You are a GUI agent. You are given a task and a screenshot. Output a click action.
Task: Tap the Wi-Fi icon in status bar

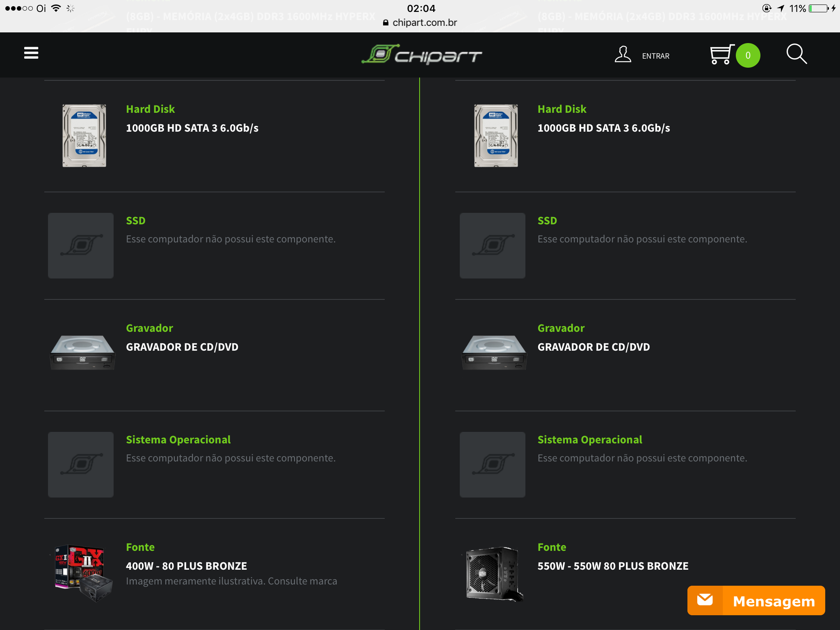pos(56,8)
